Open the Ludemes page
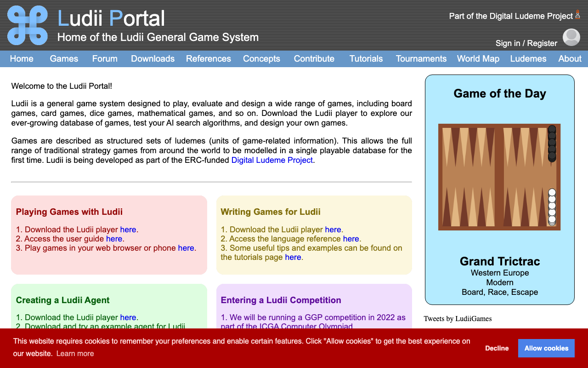588x368 pixels. (x=528, y=59)
